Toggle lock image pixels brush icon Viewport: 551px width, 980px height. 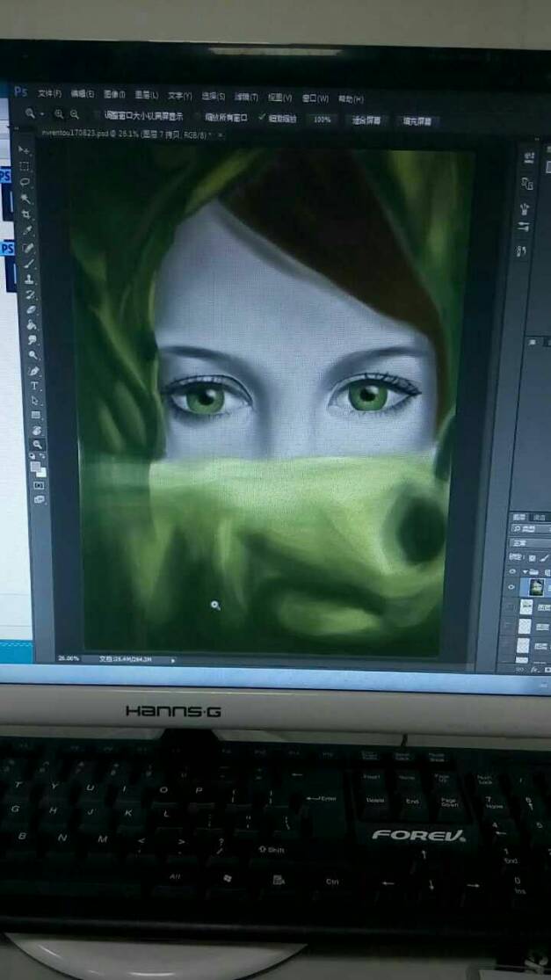tap(545, 557)
